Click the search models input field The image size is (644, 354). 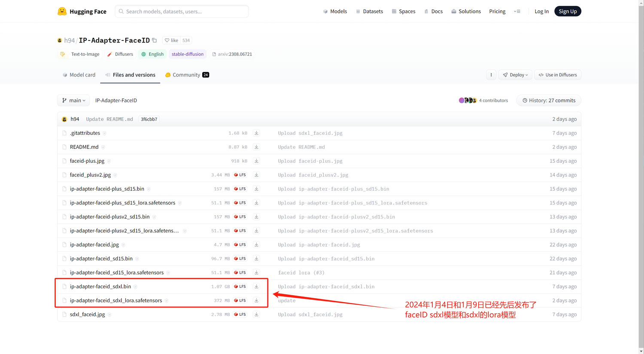coord(182,12)
